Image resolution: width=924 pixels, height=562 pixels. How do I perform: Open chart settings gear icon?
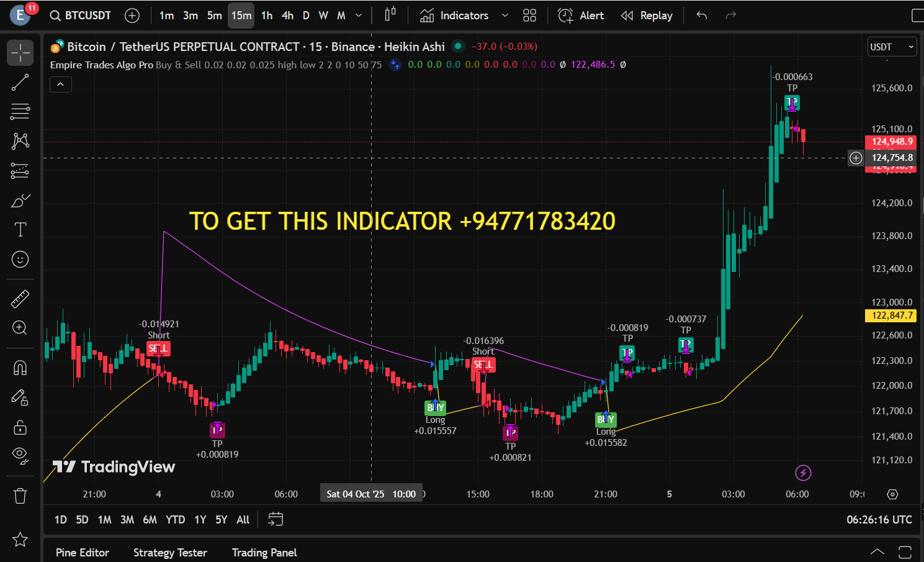[892, 494]
